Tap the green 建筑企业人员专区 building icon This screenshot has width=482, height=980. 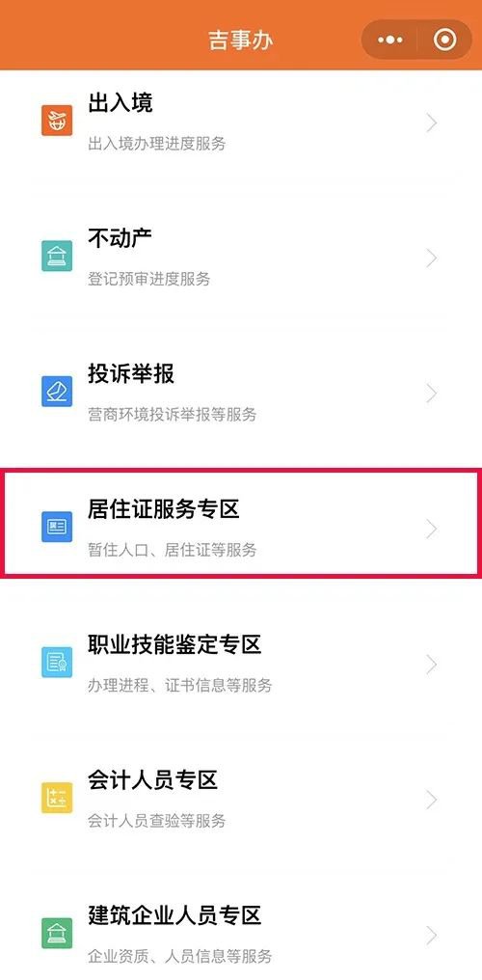57,933
